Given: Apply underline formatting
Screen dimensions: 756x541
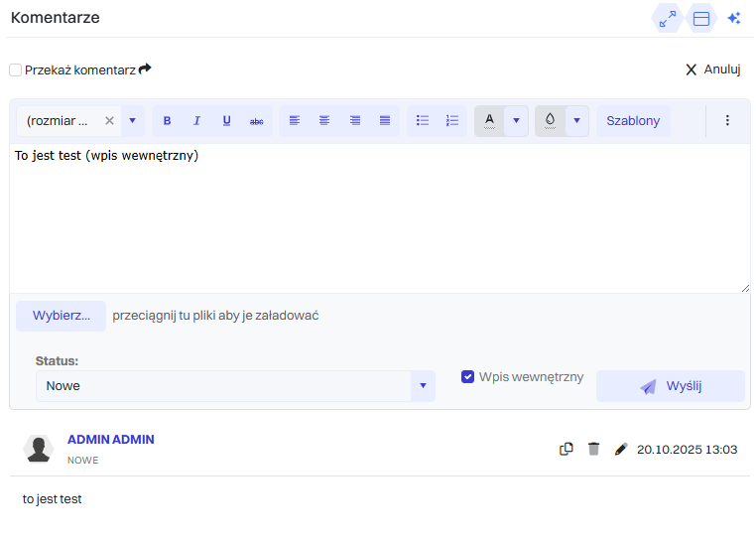Looking at the screenshot, I should pyautogui.click(x=226, y=121).
